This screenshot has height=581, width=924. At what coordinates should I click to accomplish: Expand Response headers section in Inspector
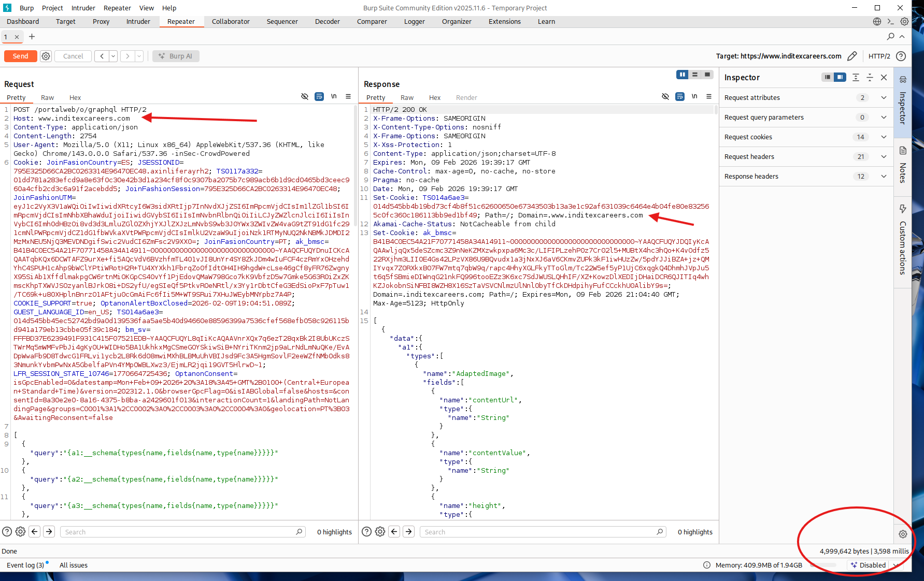pos(884,177)
